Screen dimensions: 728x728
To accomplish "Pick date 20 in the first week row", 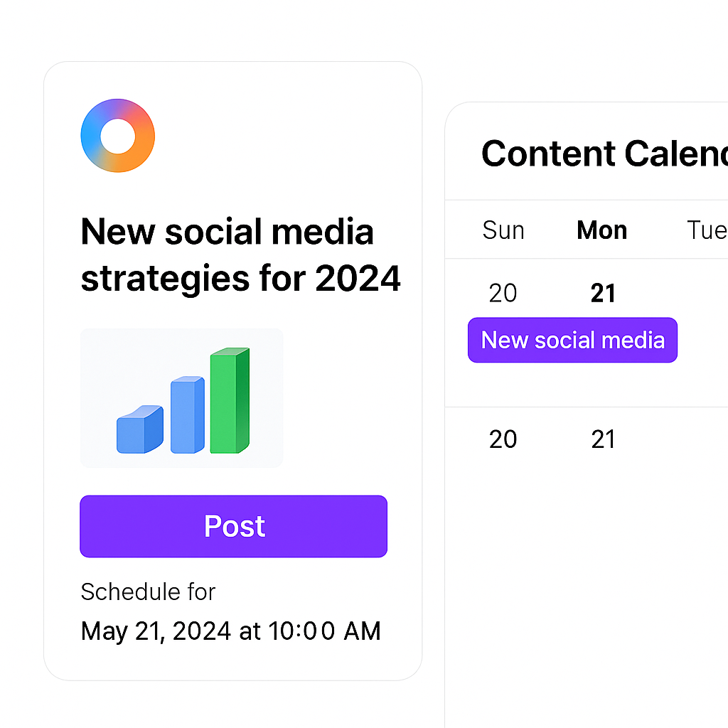I will click(x=503, y=293).
